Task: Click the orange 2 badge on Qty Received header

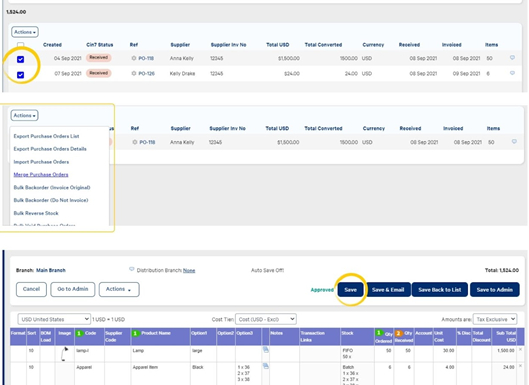Action: (x=399, y=333)
